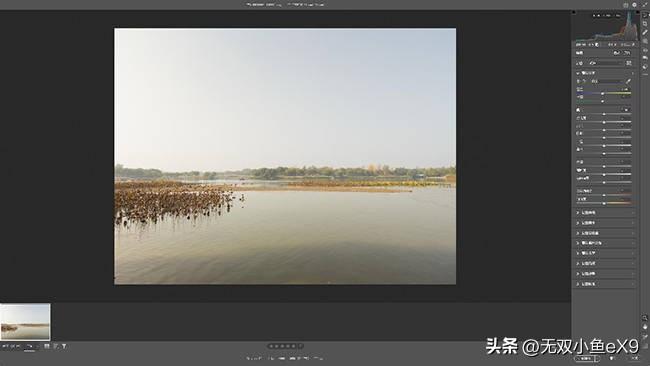This screenshot has width=650, height=366.
Task: Click the tint slider handle
Action: [603, 101]
